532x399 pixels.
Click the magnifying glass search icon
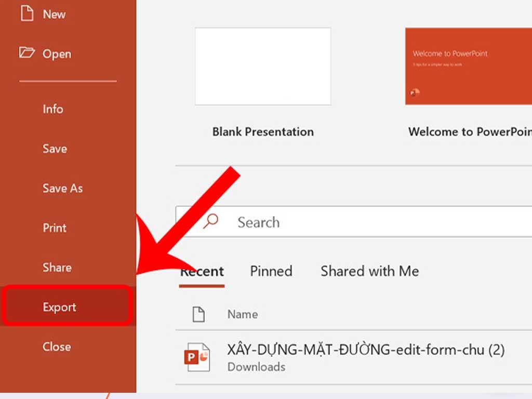pos(210,221)
